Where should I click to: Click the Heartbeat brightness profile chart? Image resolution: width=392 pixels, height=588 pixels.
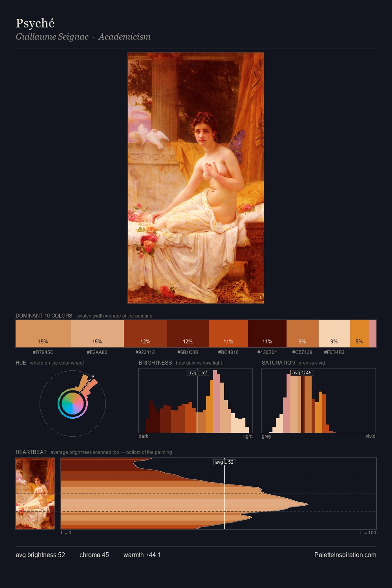tap(218, 494)
